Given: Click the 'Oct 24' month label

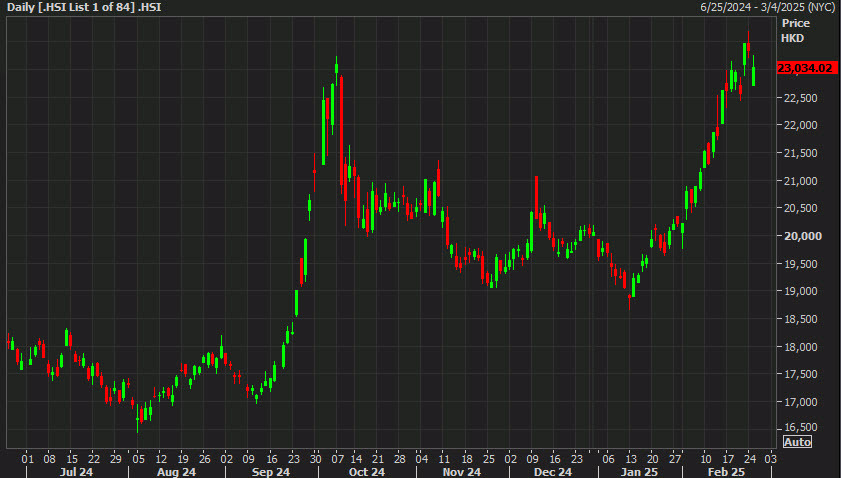Looking at the screenshot, I should tap(367, 472).
